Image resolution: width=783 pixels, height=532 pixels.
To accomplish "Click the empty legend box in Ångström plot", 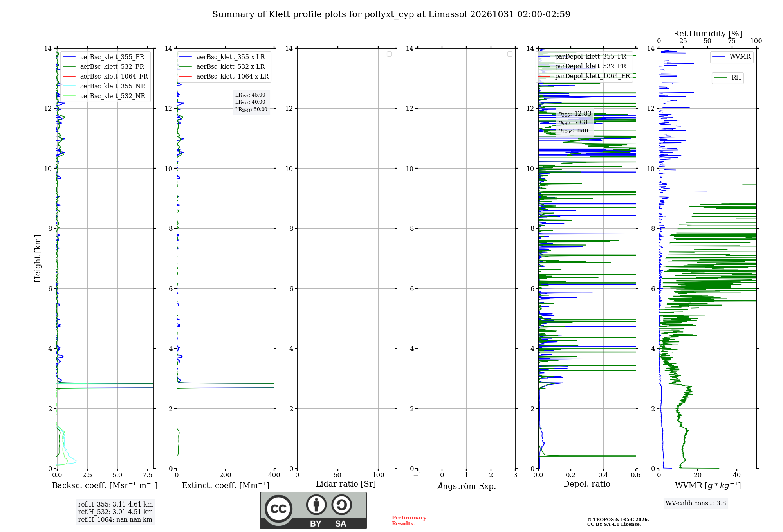I will tap(510, 54).
